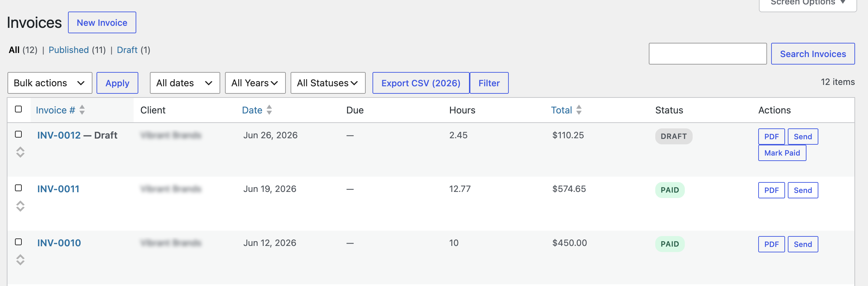
Task: Check the INV-0011 row checkbox
Action: click(x=19, y=188)
